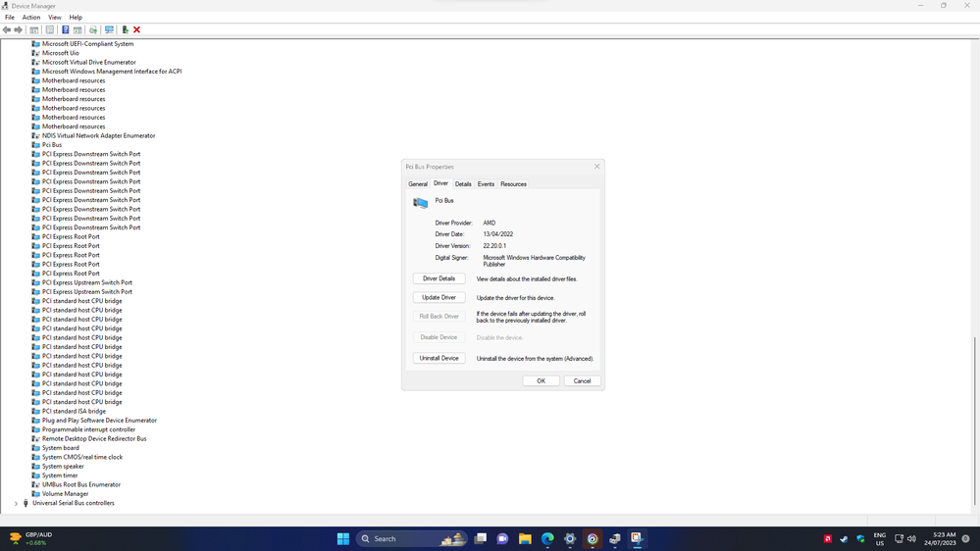This screenshot has height=551, width=980.
Task: Select UMBus Root Bus Enumerator
Action: point(81,484)
